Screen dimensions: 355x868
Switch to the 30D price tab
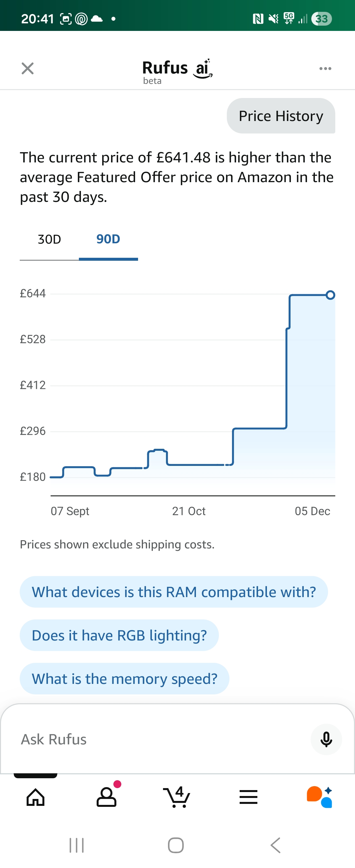click(x=49, y=240)
